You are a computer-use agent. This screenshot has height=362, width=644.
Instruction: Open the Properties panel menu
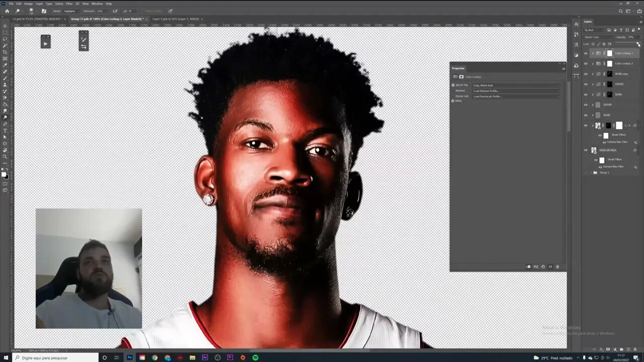tap(563, 68)
